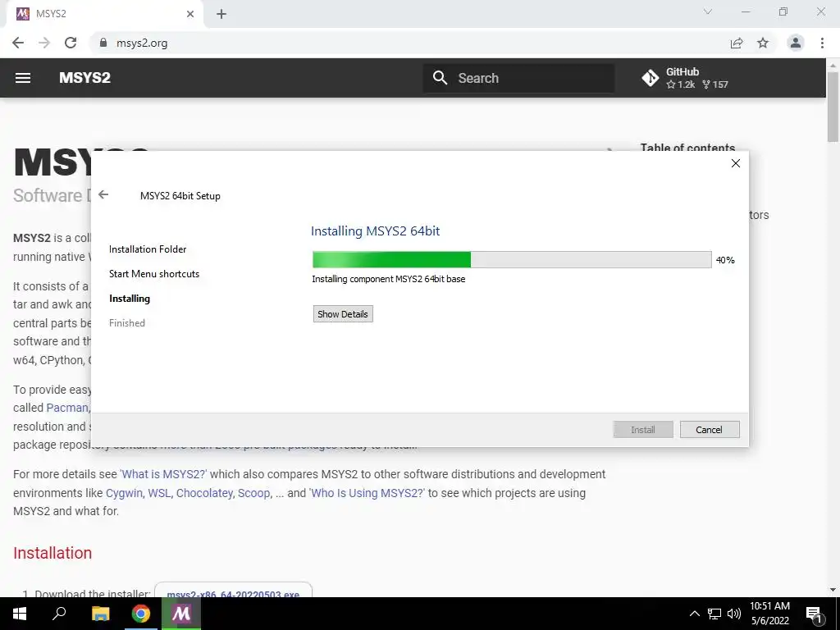Click the Installation heading
The width and height of the screenshot is (840, 630).
click(x=52, y=553)
